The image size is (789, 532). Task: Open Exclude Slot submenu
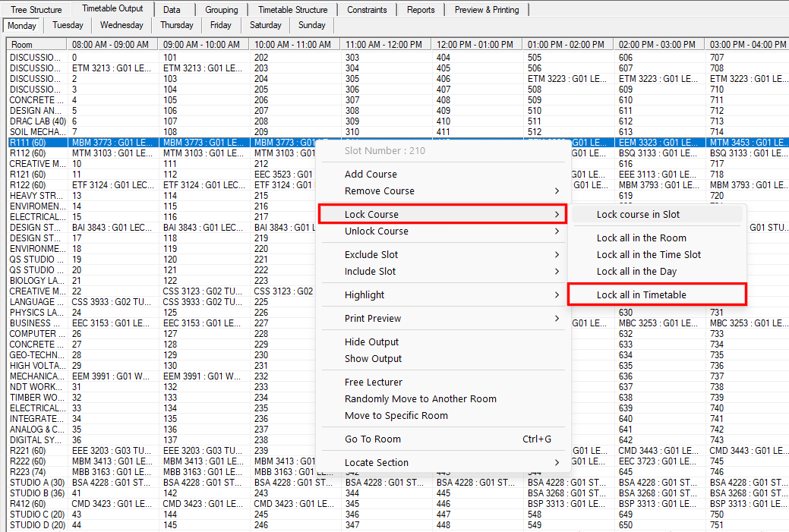point(443,254)
